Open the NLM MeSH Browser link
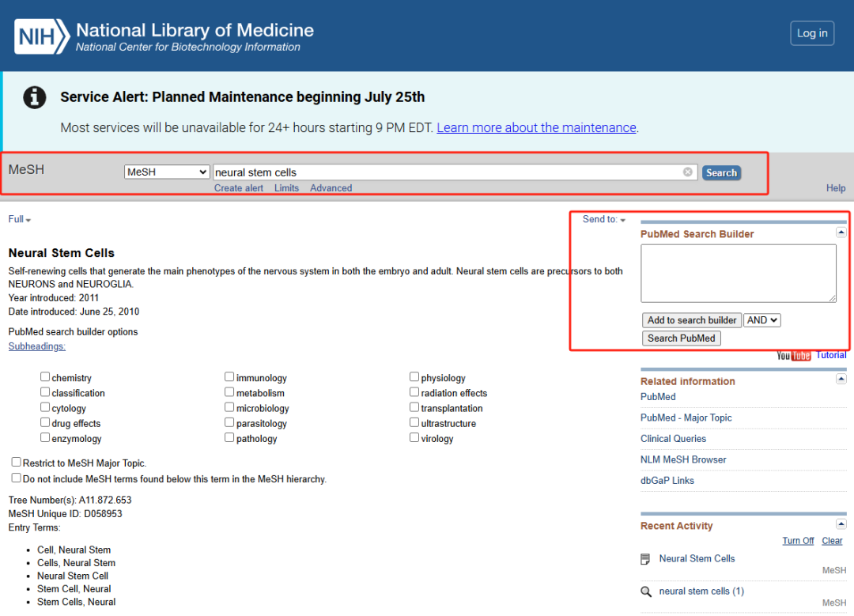 [x=683, y=459]
